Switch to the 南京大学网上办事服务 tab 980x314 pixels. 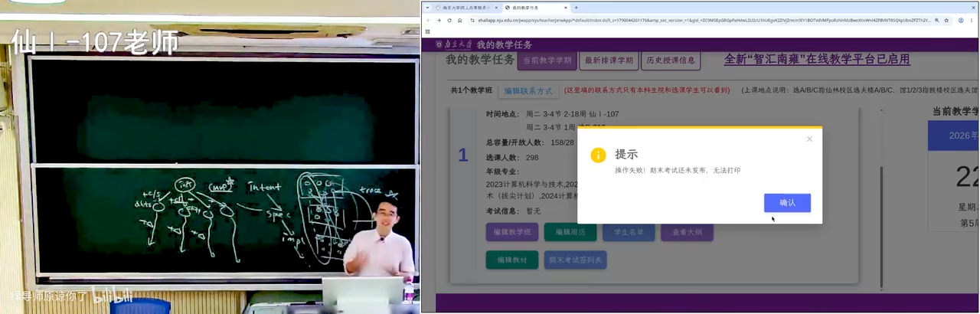click(467, 8)
